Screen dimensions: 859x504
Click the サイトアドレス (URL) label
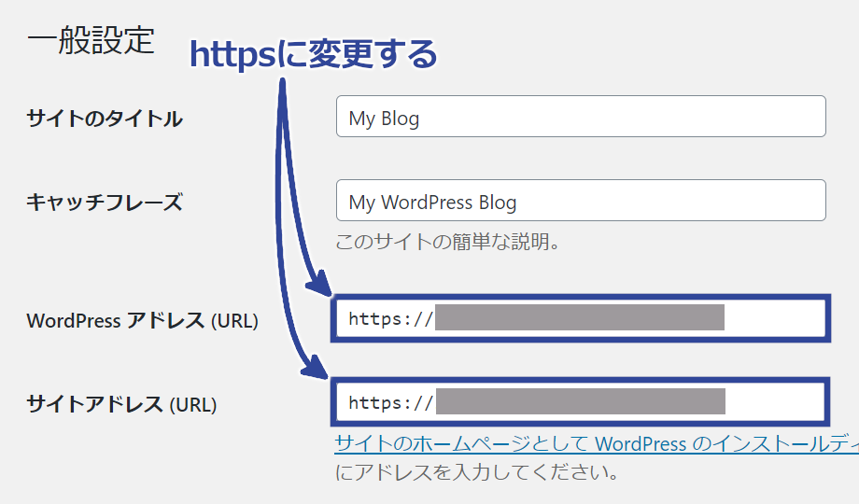click(121, 404)
